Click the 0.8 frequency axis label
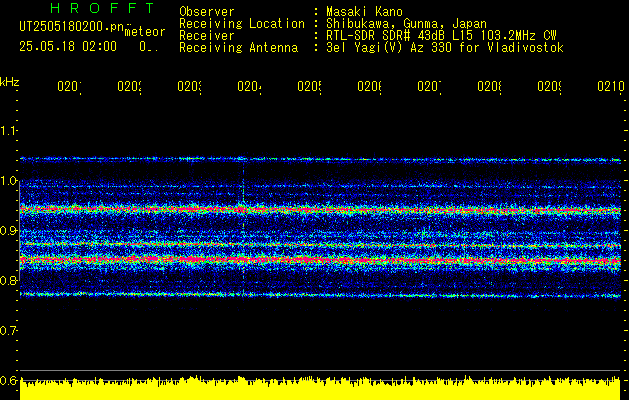The image size is (629, 400). click(x=8, y=281)
